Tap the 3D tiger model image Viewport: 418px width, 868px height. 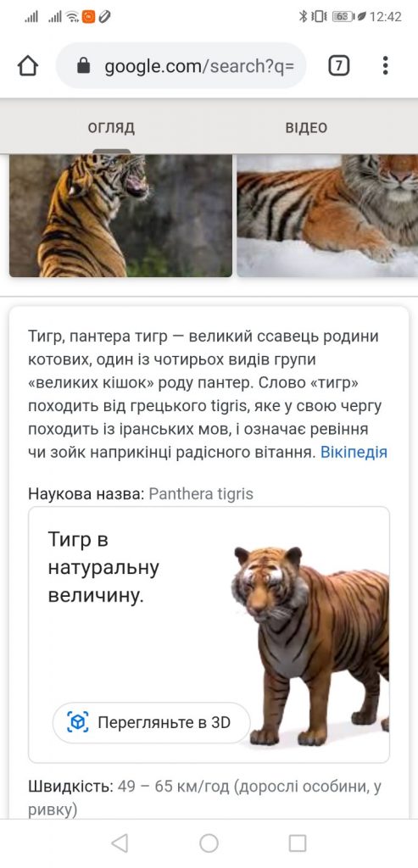click(311, 645)
